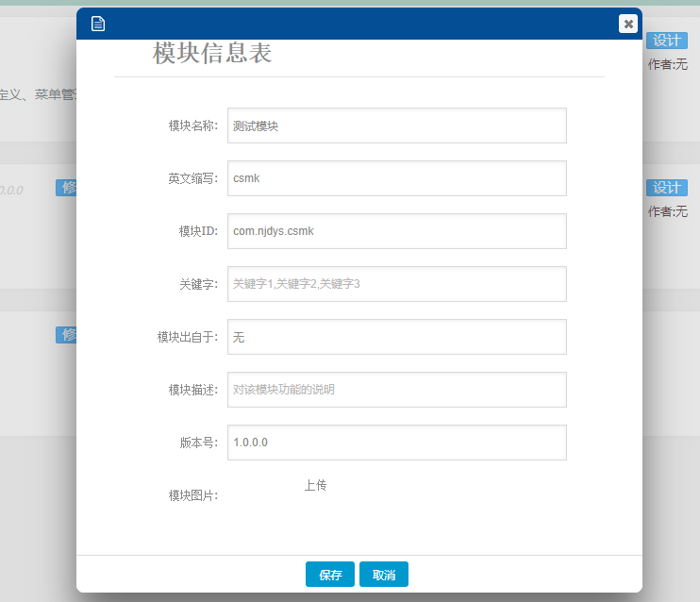
Task: Click into the 关键字 keywords field
Action: click(396, 284)
